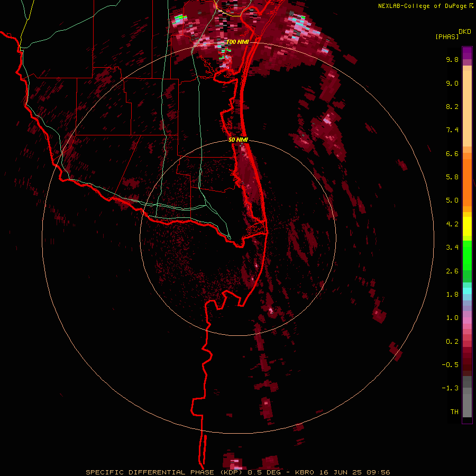Click the 3.4 value on the color scale

(x=452, y=248)
